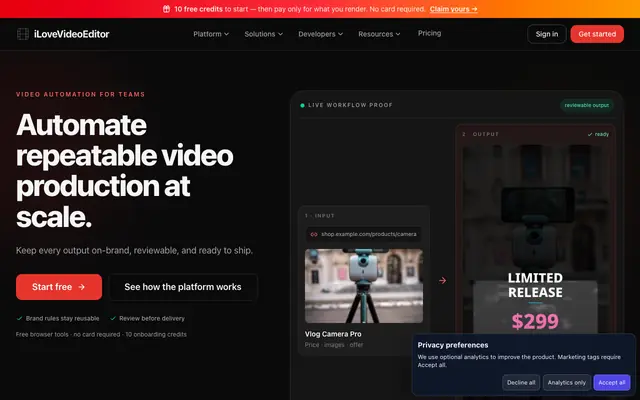640x400 pixels.
Task: Click the checkmark next to Review before delivery
Action: (x=113, y=318)
